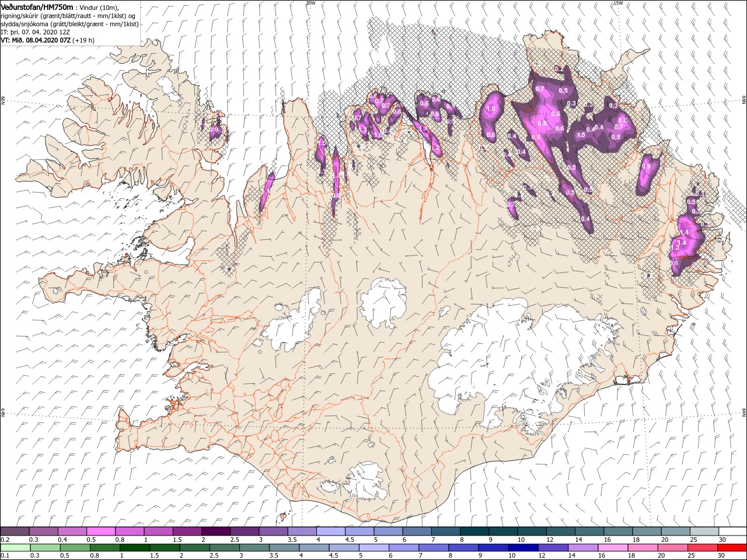Select upper legend swatch between 25 and 30

[x=704, y=531]
